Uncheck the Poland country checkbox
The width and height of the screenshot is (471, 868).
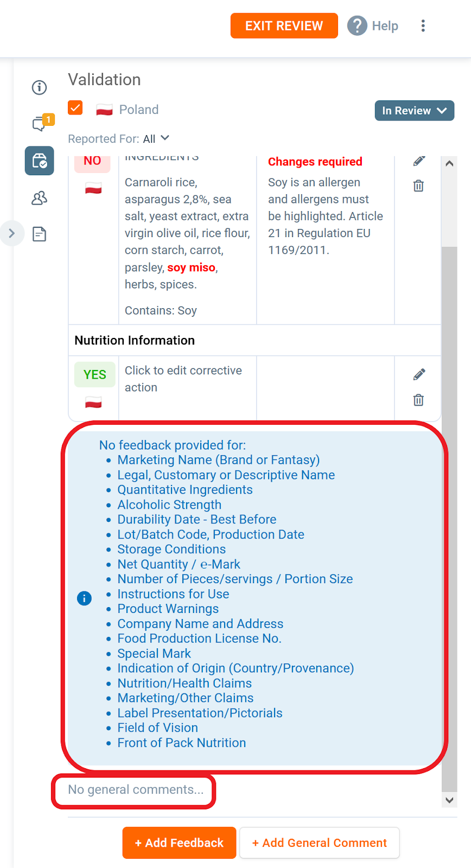click(x=75, y=107)
